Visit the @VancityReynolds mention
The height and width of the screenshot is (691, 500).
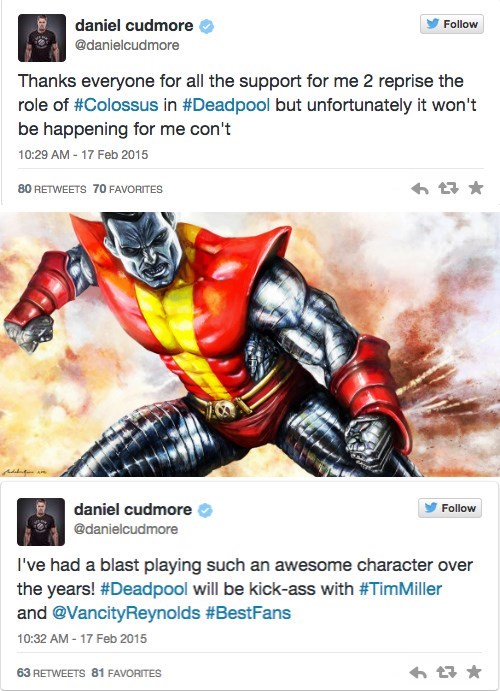coord(126,613)
